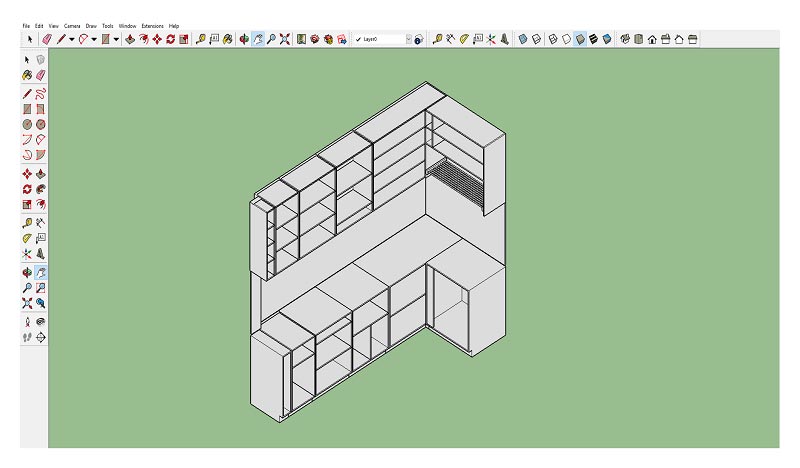Select 3D Text in the top toolbar

[504, 39]
